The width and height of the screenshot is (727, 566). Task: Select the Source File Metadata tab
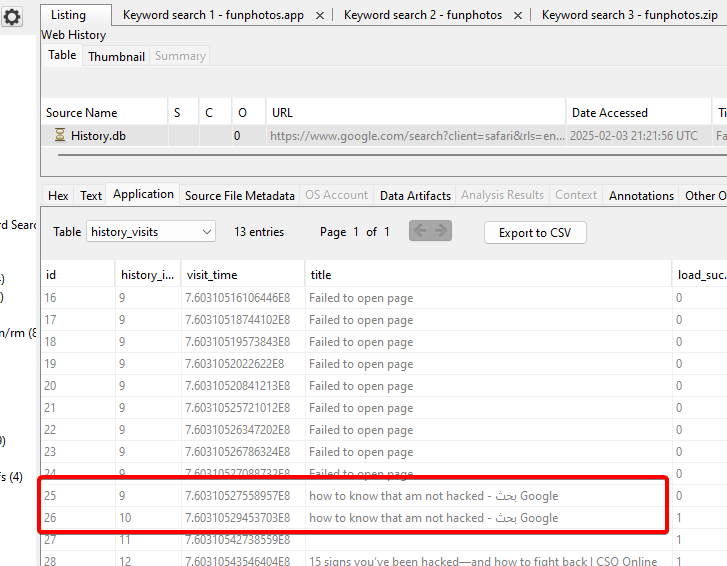[239, 196]
